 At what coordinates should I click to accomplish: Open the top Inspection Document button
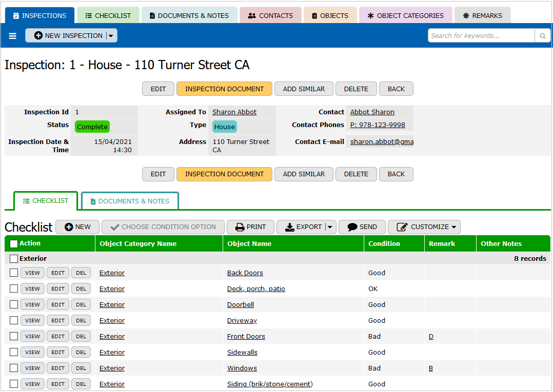[224, 89]
